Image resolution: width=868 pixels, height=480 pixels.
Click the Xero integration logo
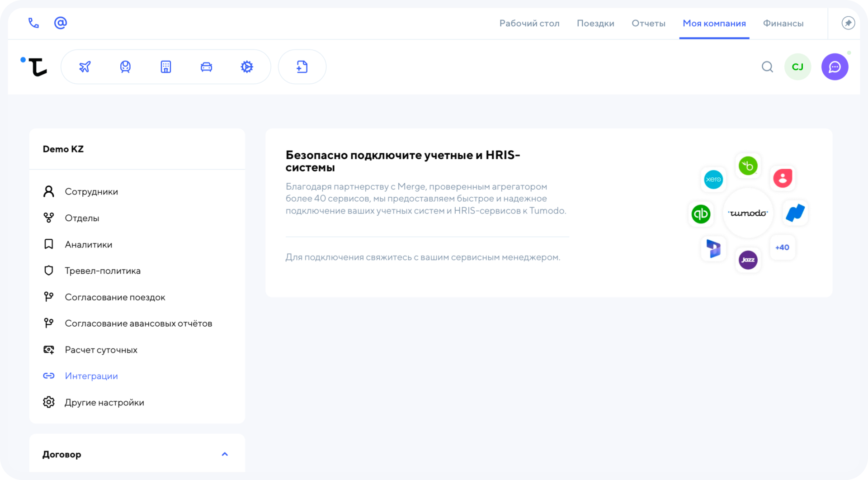click(713, 179)
